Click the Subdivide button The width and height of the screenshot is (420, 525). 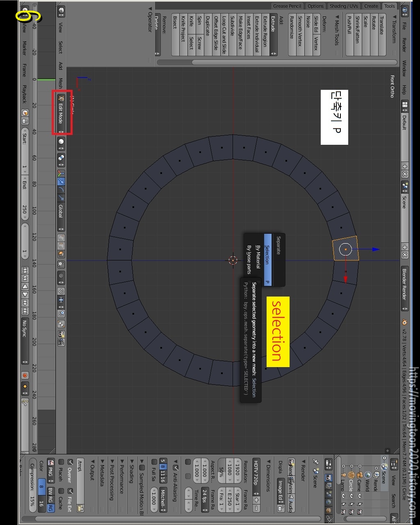(232, 34)
